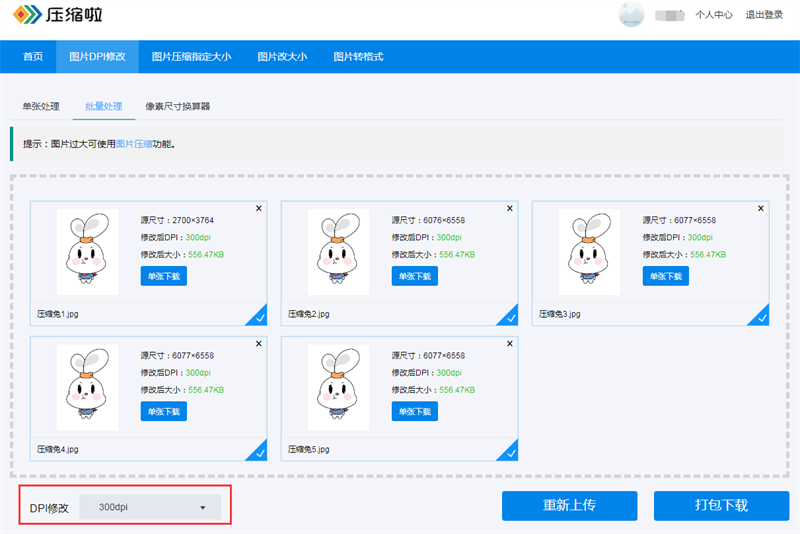The width and height of the screenshot is (800, 534).
Task: Click the 重新上传 button
Action: (x=569, y=505)
